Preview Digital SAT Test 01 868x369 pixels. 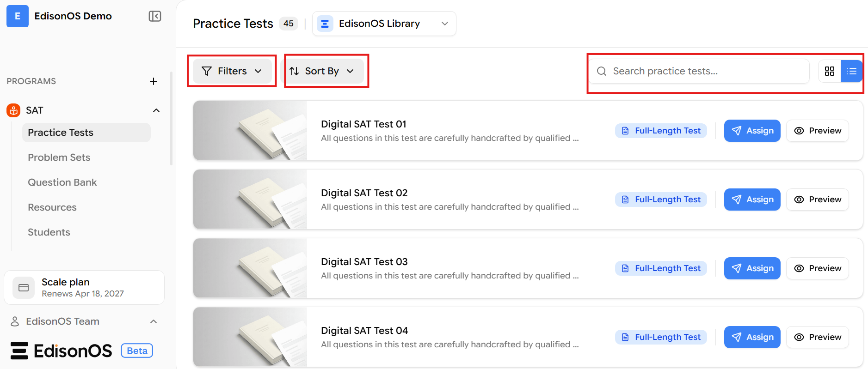pyautogui.click(x=818, y=131)
